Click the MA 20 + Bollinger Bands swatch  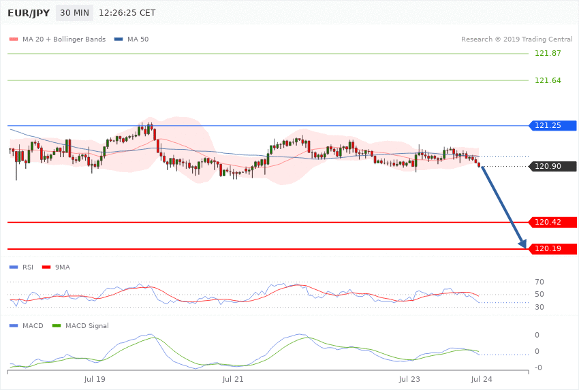tap(14, 39)
